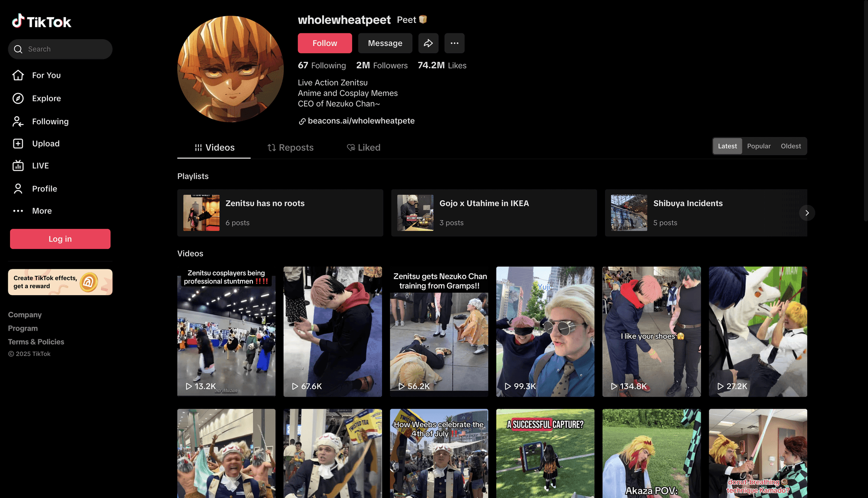Click the share arrow icon
This screenshot has height=498, width=868.
click(x=428, y=43)
